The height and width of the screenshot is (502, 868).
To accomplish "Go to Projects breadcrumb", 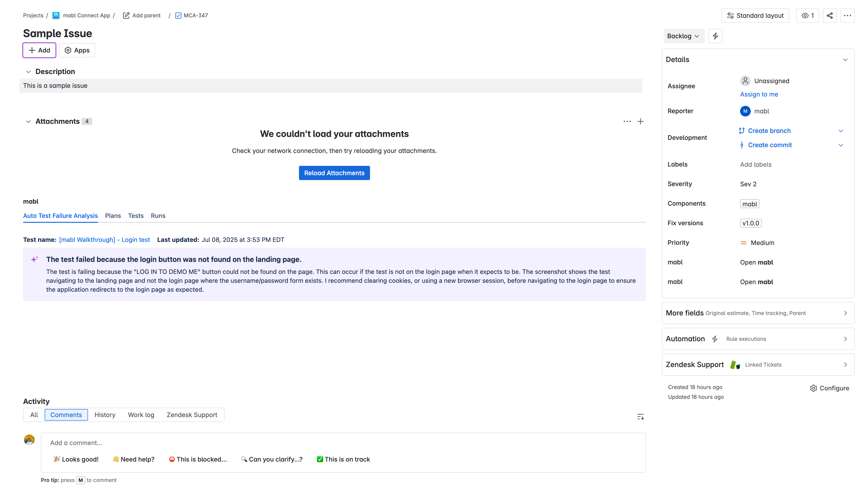I will pyautogui.click(x=33, y=16).
